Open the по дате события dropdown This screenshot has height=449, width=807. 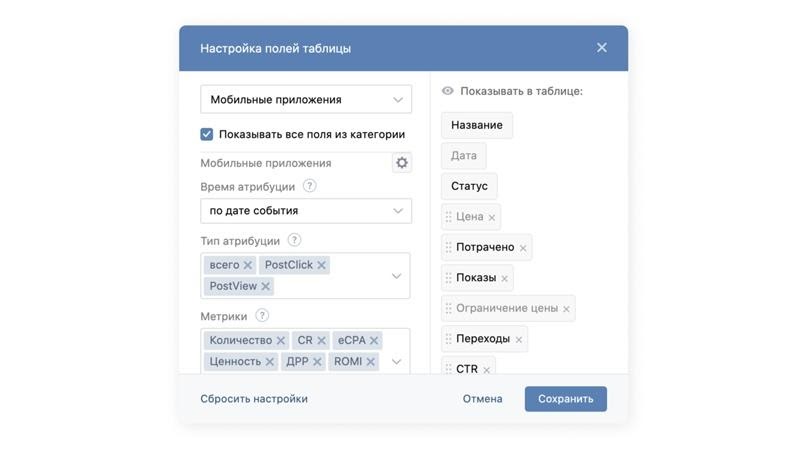point(305,211)
